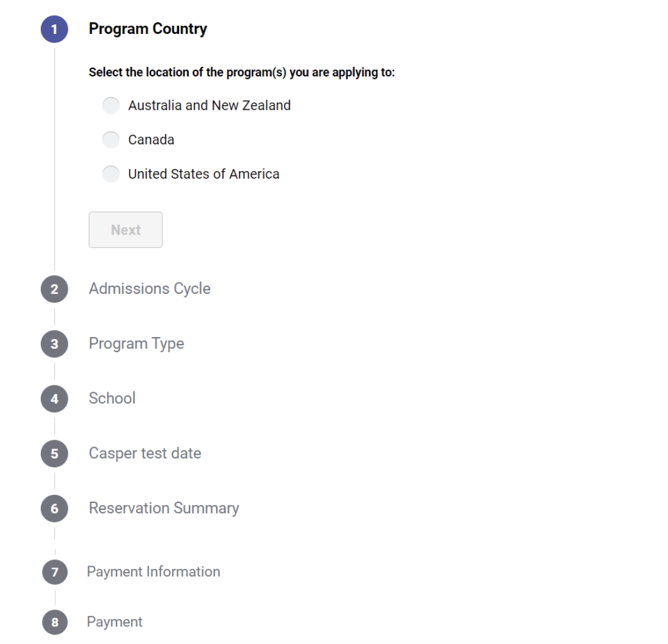
Task: Click the Program Country heading
Action: pos(148,29)
